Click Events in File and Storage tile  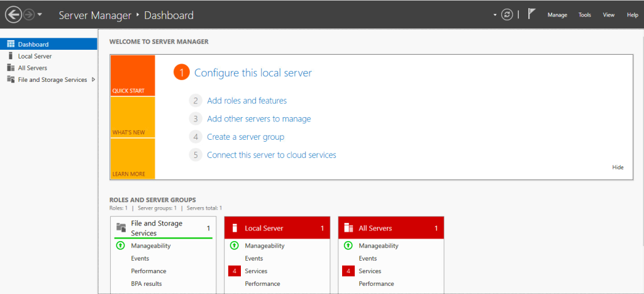click(x=140, y=259)
